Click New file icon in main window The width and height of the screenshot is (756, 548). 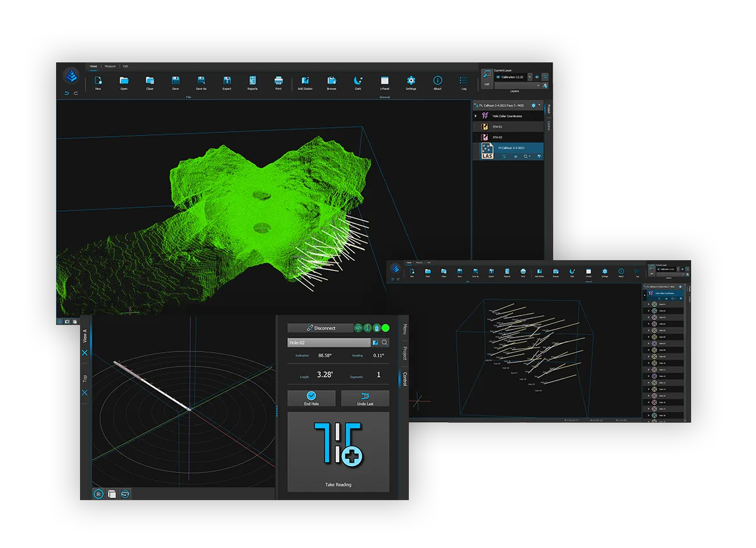pyautogui.click(x=98, y=81)
